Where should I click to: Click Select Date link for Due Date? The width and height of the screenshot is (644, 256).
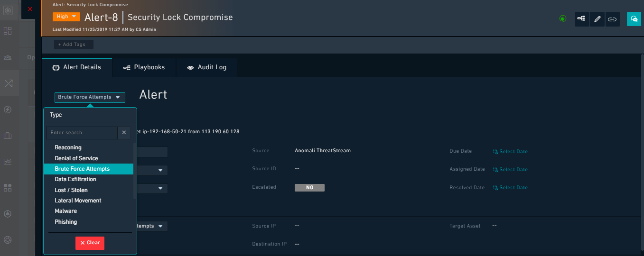coord(513,152)
